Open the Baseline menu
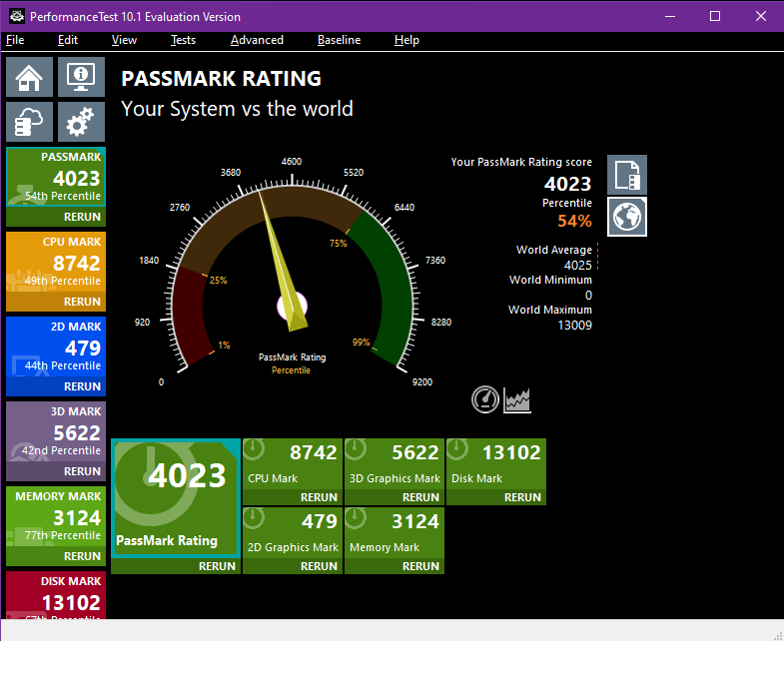This screenshot has width=784, height=691. click(339, 40)
